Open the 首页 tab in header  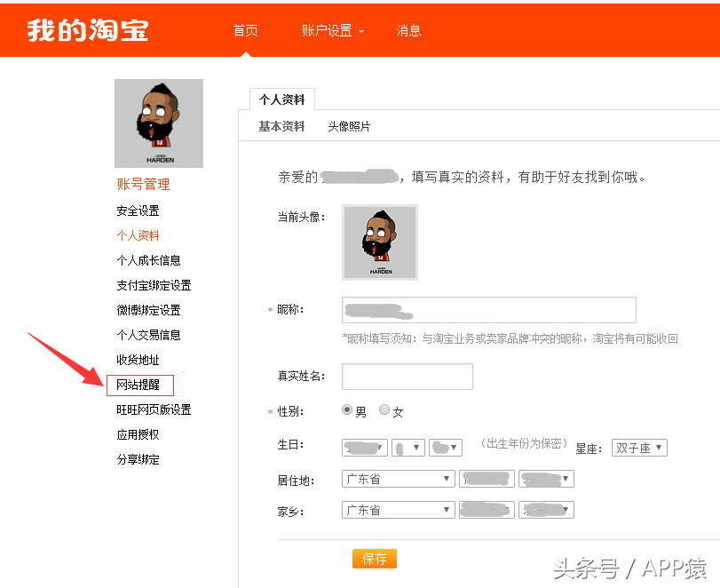coord(246,31)
